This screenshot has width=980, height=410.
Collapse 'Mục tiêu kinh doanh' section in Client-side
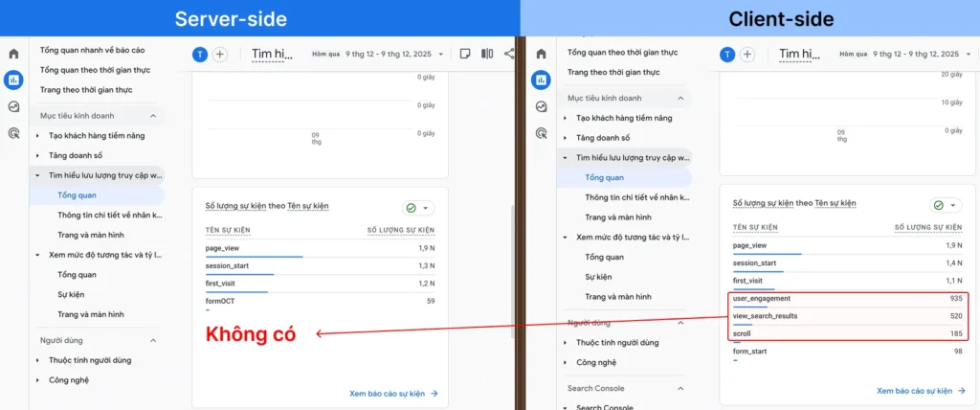tap(680, 99)
